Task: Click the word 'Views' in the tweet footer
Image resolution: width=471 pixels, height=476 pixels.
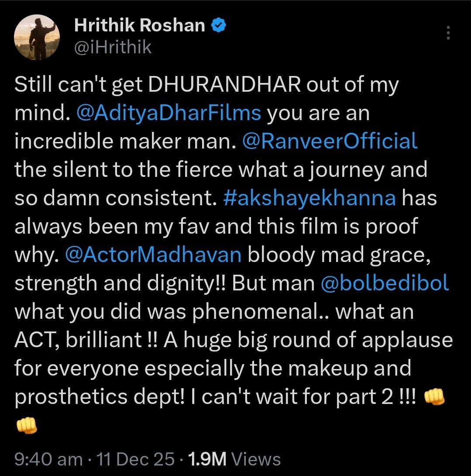Action: click(255, 459)
